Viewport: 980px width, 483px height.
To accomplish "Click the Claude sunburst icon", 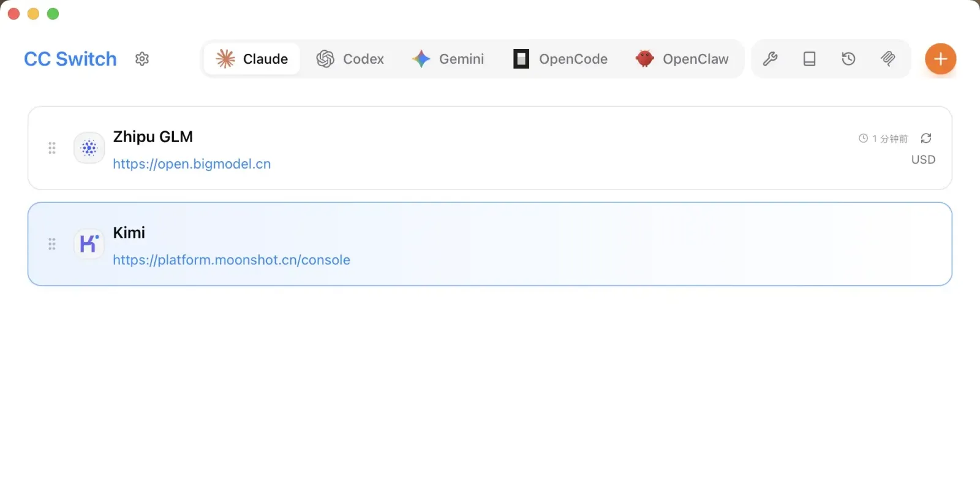I will point(225,59).
